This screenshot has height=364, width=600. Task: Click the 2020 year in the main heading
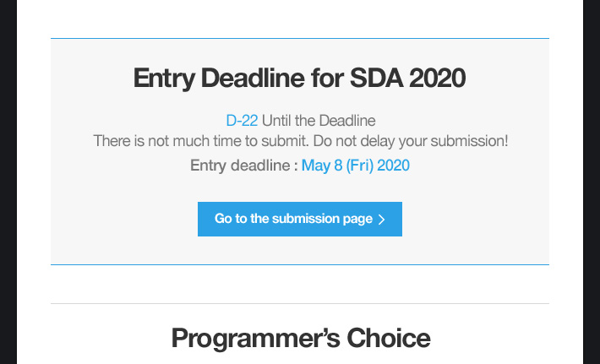pyautogui.click(x=438, y=78)
